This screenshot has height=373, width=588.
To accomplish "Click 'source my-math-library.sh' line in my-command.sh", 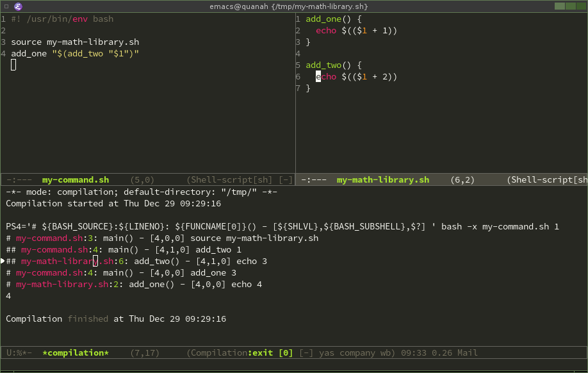I will tap(75, 42).
